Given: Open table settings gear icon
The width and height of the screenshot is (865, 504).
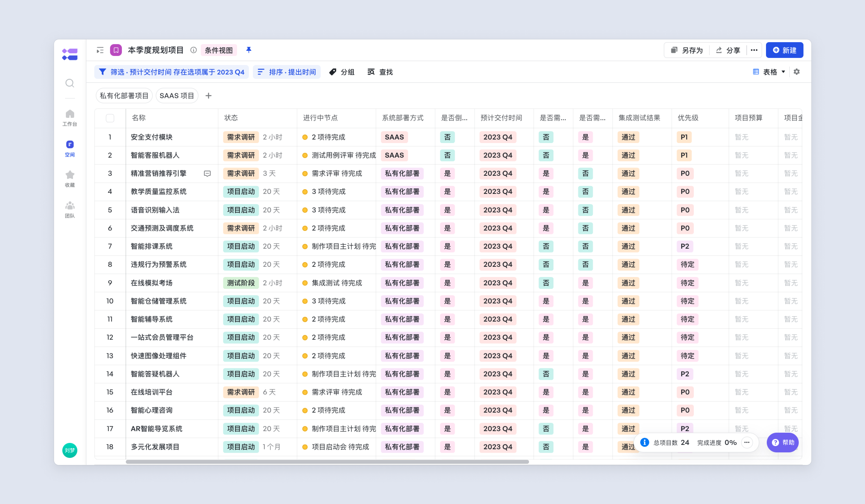Looking at the screenshot, I should point(797,72).
